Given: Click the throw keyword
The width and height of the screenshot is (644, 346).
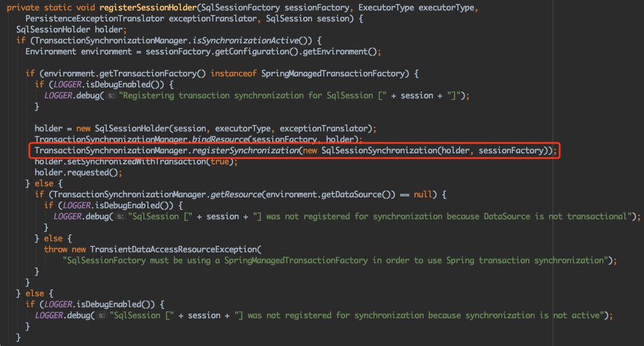Looking at the screenshot, I should [x=55, y=249].
